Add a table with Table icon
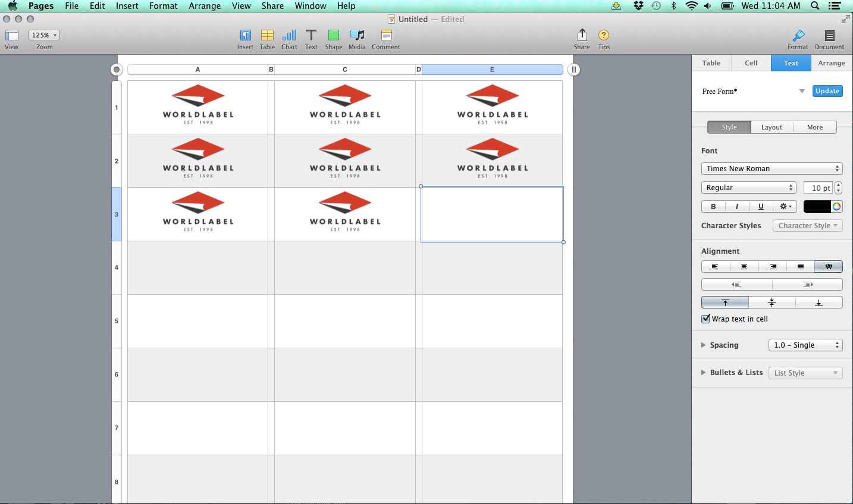The image size is (853, 504). (x=267, y=35)
